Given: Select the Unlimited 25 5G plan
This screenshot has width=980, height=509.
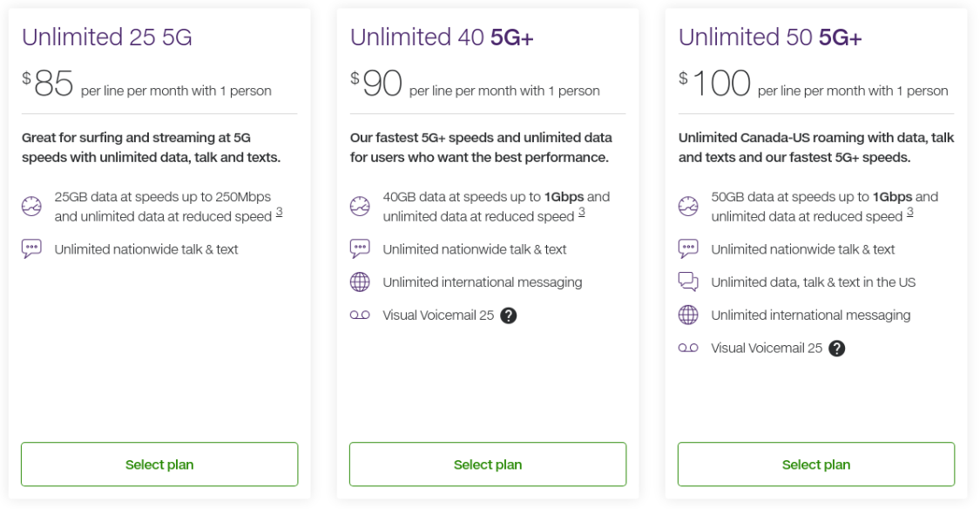Looking at the screenshot, I should point(159,465).
